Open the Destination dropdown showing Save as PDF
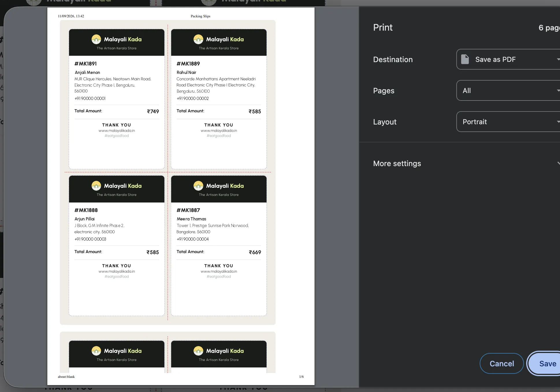 click(x=508, y=59)
